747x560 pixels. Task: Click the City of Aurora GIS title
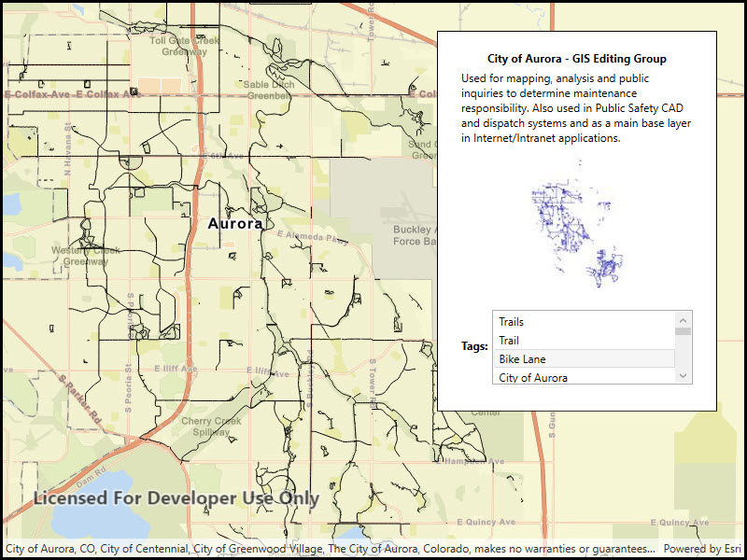pyautogui.click(x=577, y=59)
